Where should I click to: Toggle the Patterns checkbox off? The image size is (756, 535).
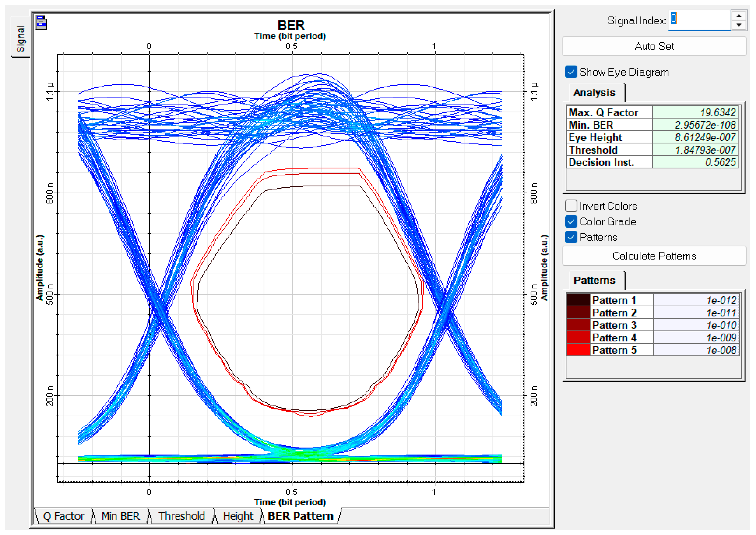coord(571,237)
